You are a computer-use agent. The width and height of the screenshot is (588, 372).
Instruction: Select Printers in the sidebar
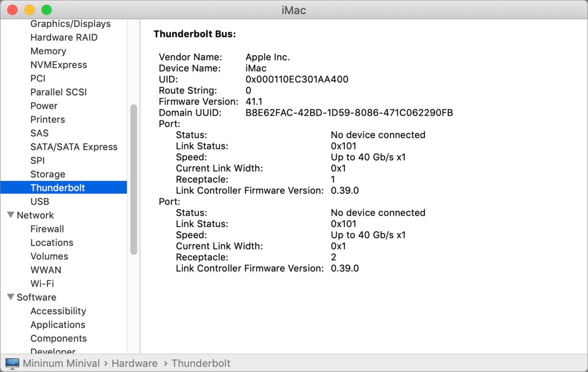click(48, 120)
